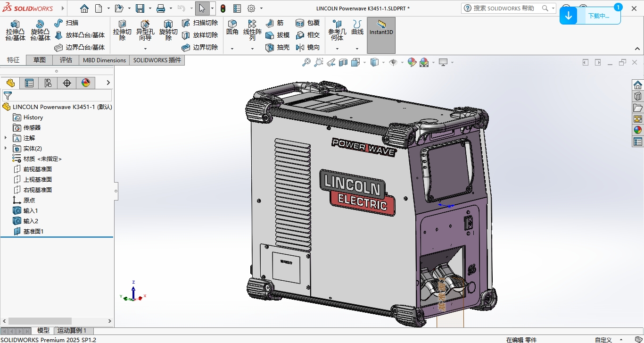Viewport: 644px width, 343px height.
Task: Pick the 圆角 fillet tool
Action: pos(232,28)
